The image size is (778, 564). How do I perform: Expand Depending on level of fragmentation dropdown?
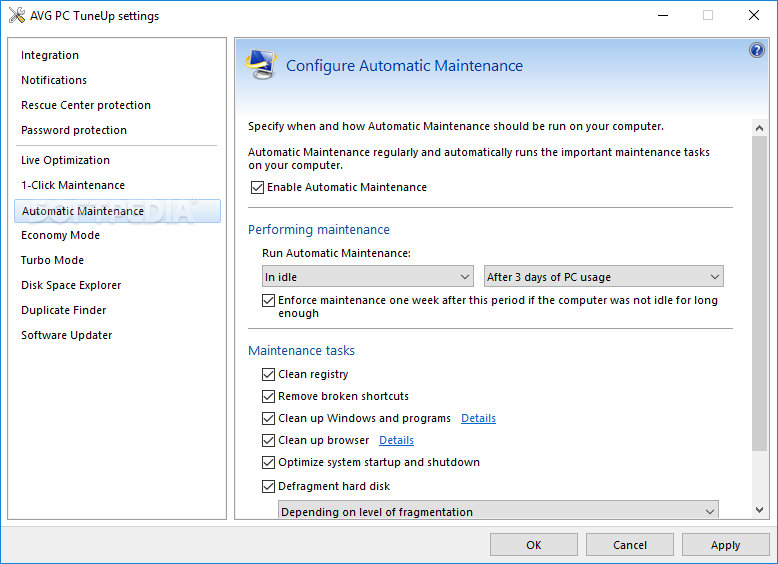tap(498, 510)
